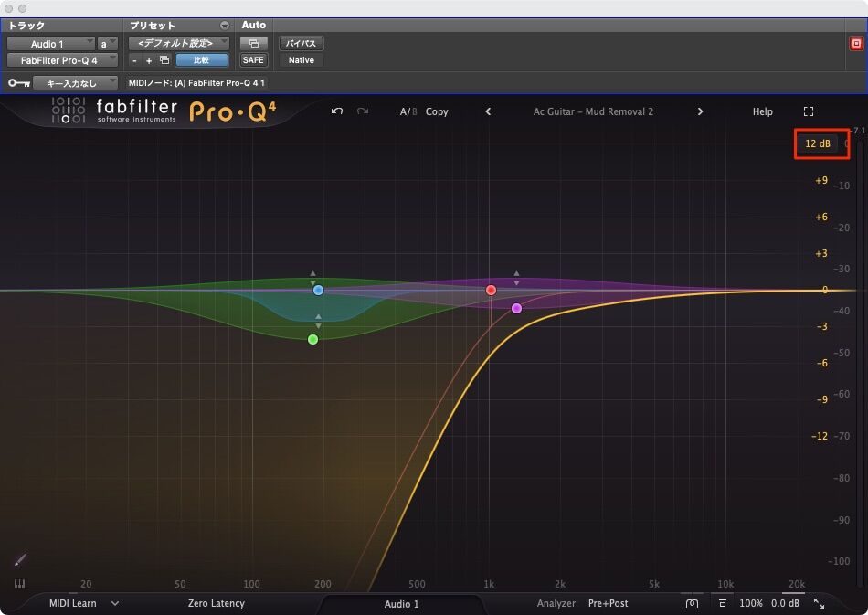The image size is (868, 615).
Task: Click the output phase/pan icon in bottom bar
Action: point(692,603)
